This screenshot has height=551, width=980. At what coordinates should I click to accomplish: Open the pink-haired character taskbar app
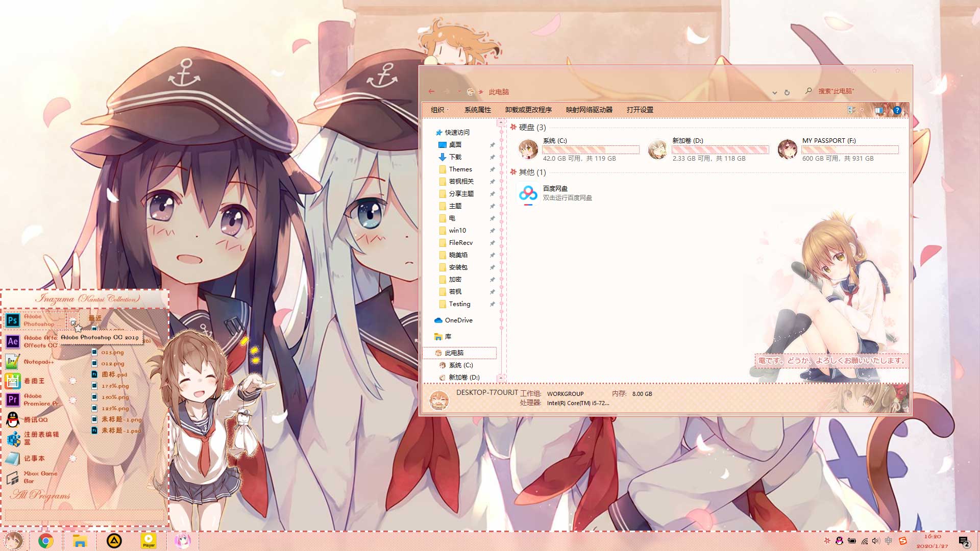point(182,541)
